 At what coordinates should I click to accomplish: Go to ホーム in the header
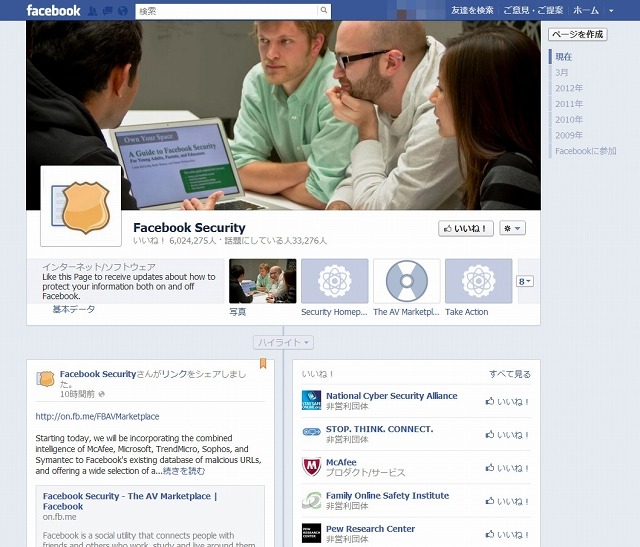(x=586, y=11)
